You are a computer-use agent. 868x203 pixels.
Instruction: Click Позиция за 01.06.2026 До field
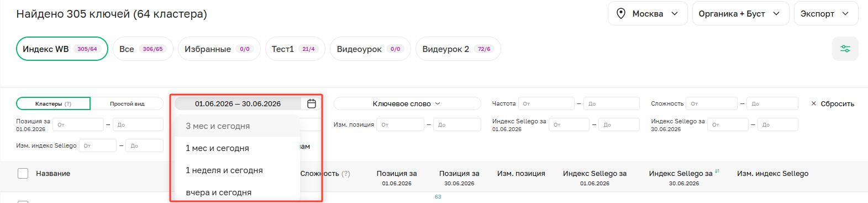pyautogui.click(x=138, y=124)
